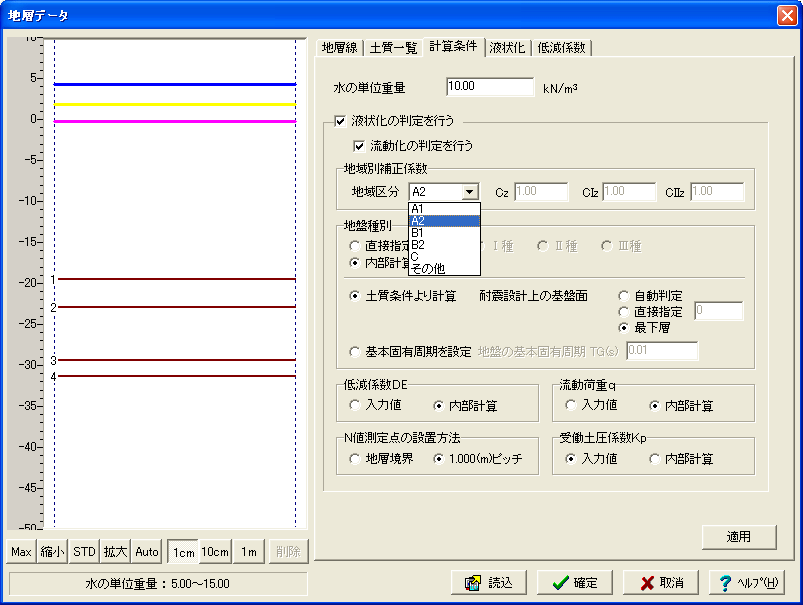The height and width of the screenshot is (605, 803).
Task: Click the Max zoom button
Action: click(22, 552)
